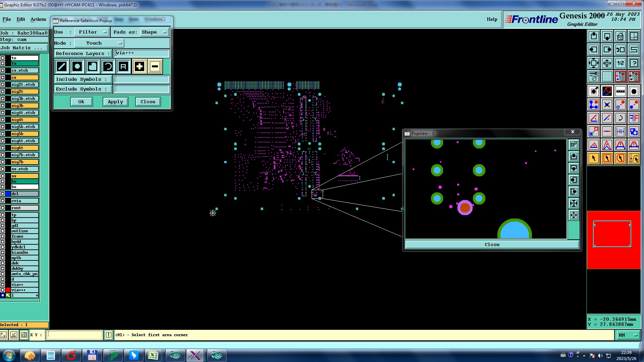Open the Mode Touch dropdown

click(x=99, y=43)
